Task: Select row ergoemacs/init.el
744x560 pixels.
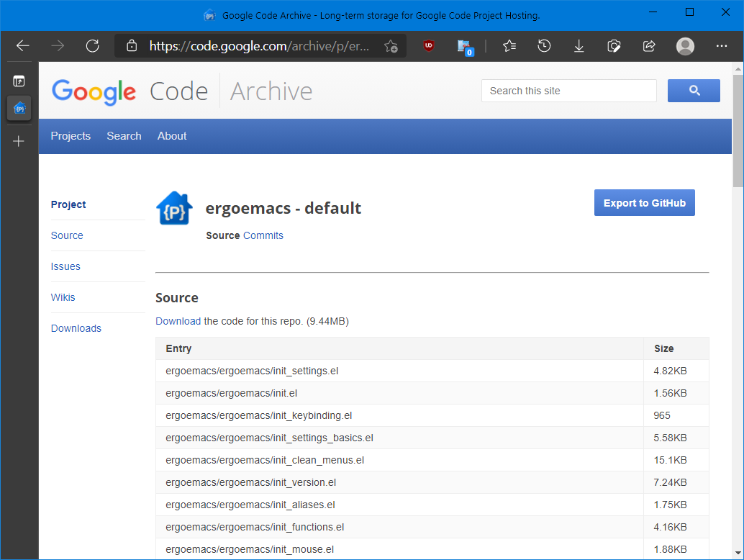Action: (432, 393)
